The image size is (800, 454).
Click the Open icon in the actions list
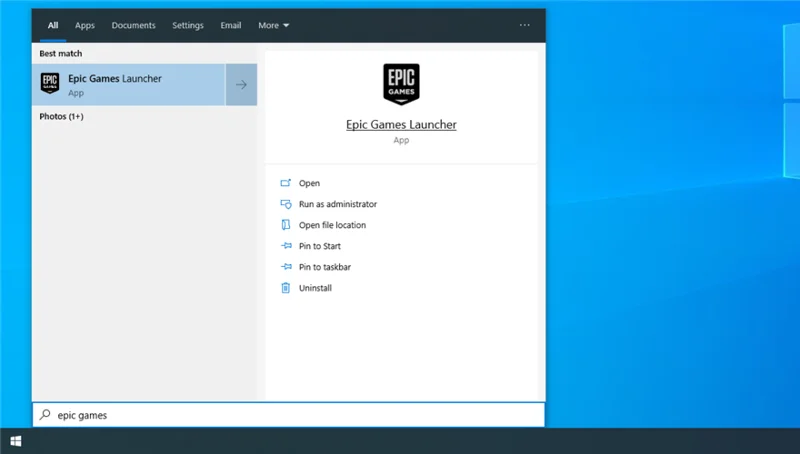[286, 183]
